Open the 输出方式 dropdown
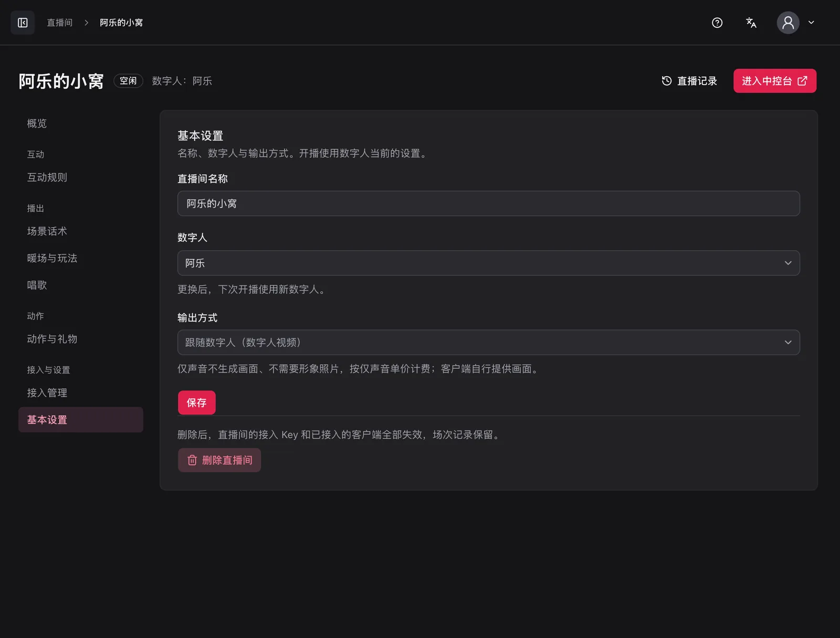The width and height of the screenshot is (840, 638). coord(489,342)
